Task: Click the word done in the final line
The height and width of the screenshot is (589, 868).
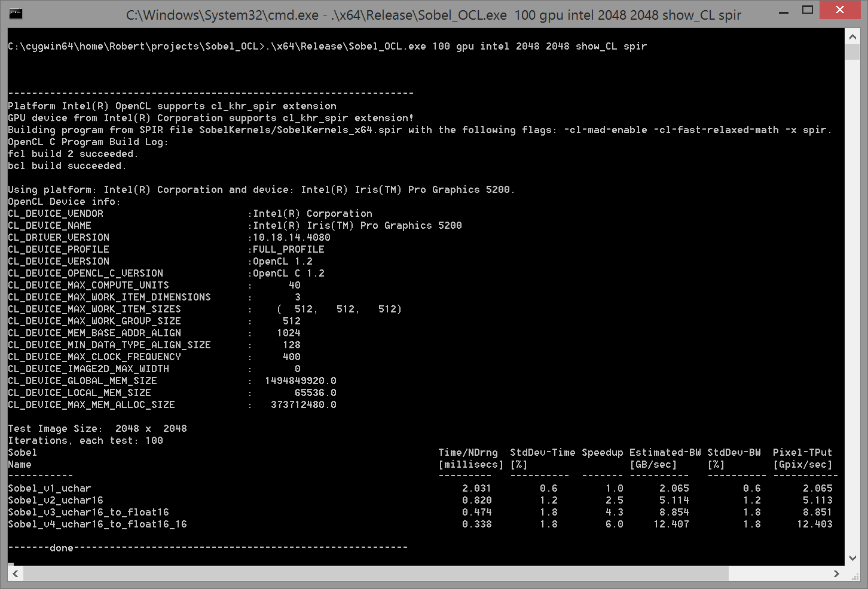Action: click(x=62, y=548)
